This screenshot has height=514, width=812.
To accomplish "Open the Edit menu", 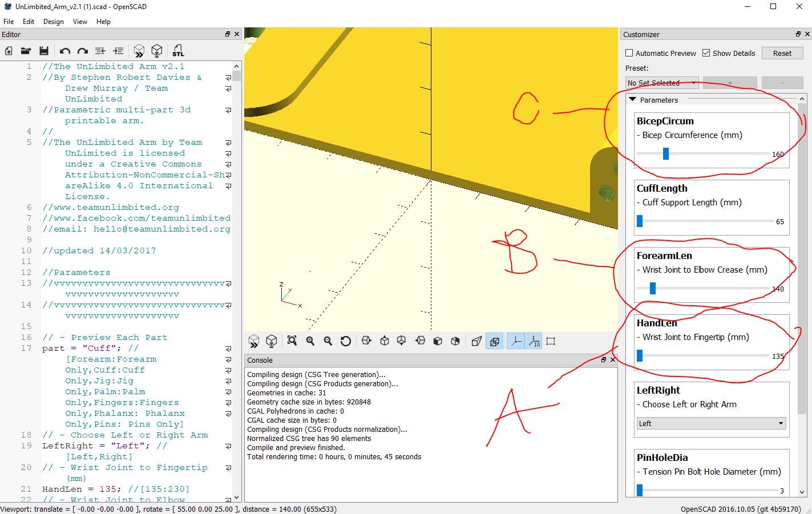I will coord(29,22).
